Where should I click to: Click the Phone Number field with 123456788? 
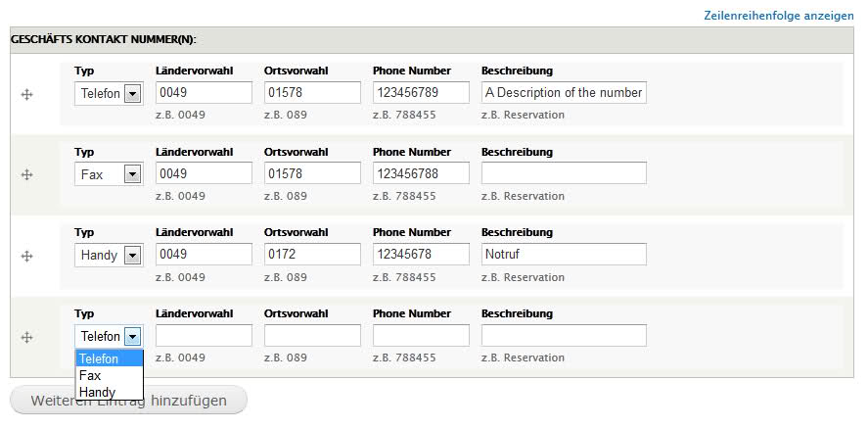pos(421,173)
